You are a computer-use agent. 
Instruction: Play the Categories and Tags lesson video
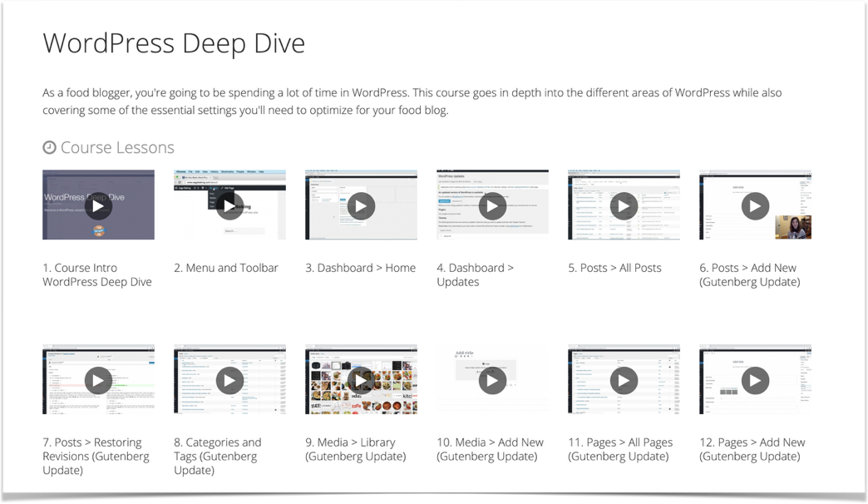click(229, 380)
